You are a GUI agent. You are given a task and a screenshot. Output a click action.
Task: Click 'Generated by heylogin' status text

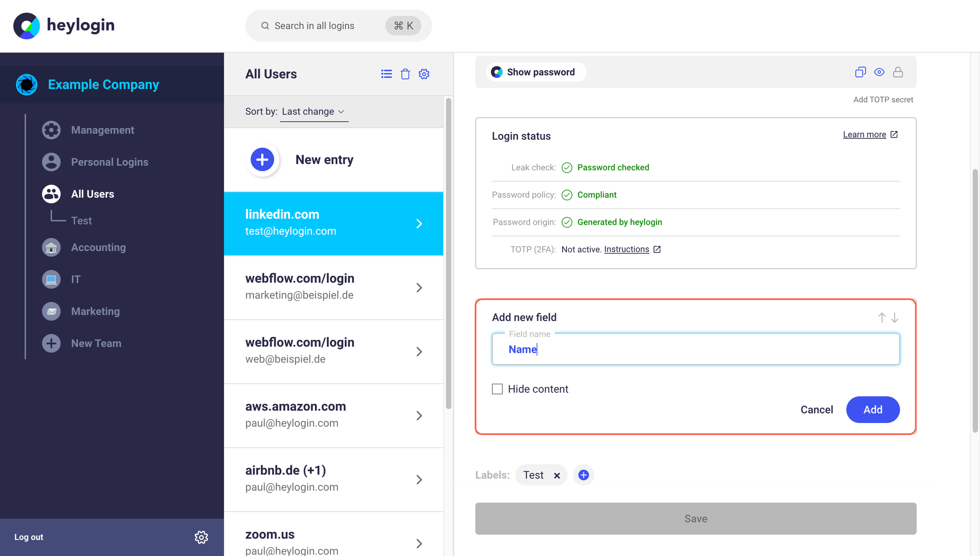click(620, 222)
